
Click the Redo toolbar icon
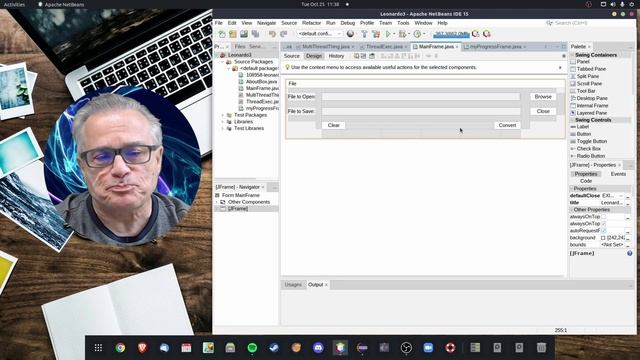[x=284, y=34]
